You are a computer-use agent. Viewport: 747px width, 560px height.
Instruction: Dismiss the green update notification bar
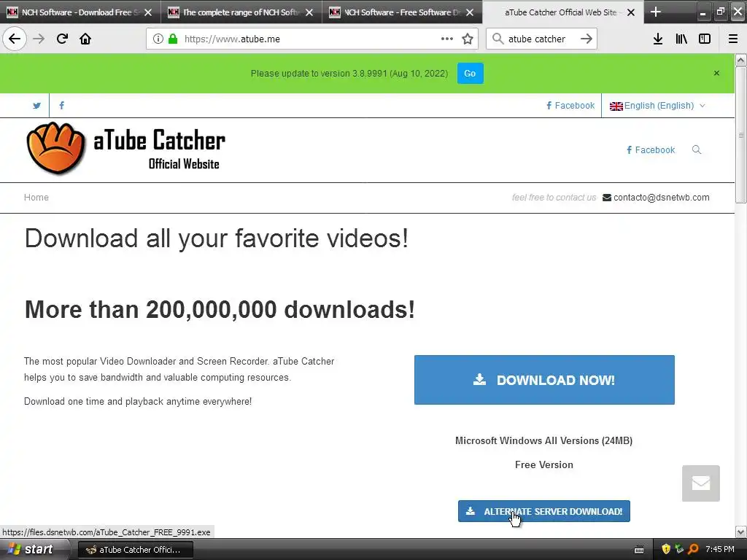(x=716, y=74)
